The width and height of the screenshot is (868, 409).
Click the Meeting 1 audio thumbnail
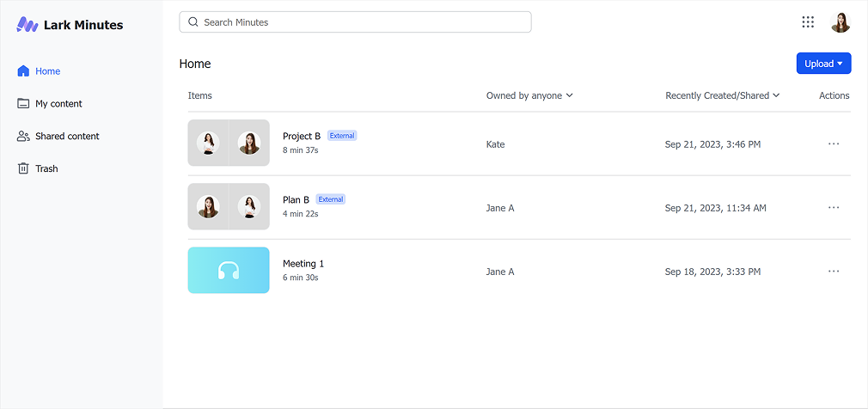point(229,271)
